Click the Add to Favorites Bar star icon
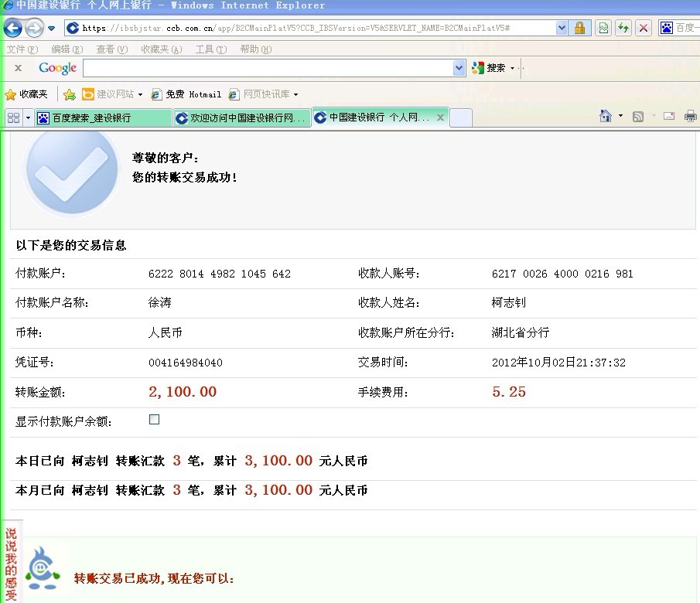The image size is (700, 603). 70,94
